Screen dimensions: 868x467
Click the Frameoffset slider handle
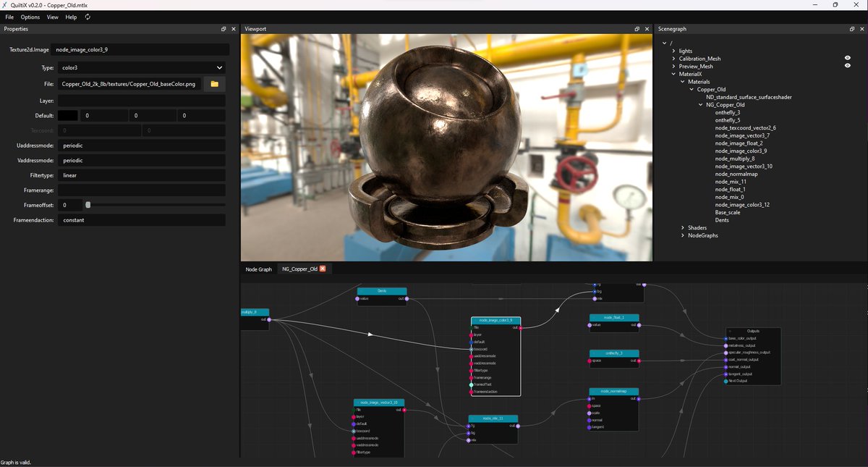88,205
